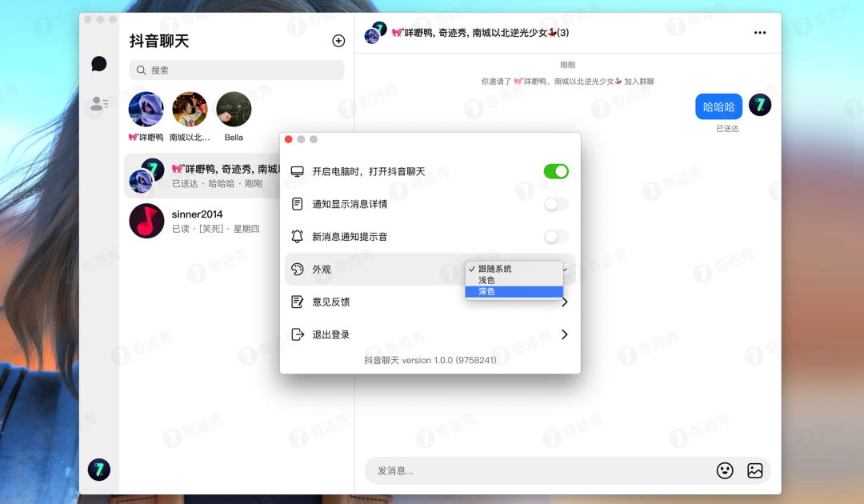Click the logout arrow icon

coord(298,334)
